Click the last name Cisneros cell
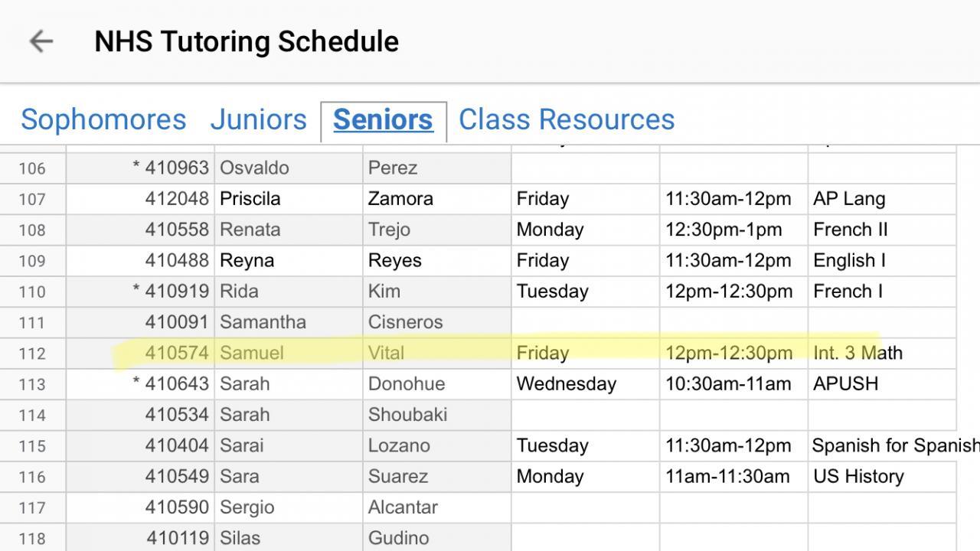The image size is (980, 551). (x=436, y=322)
